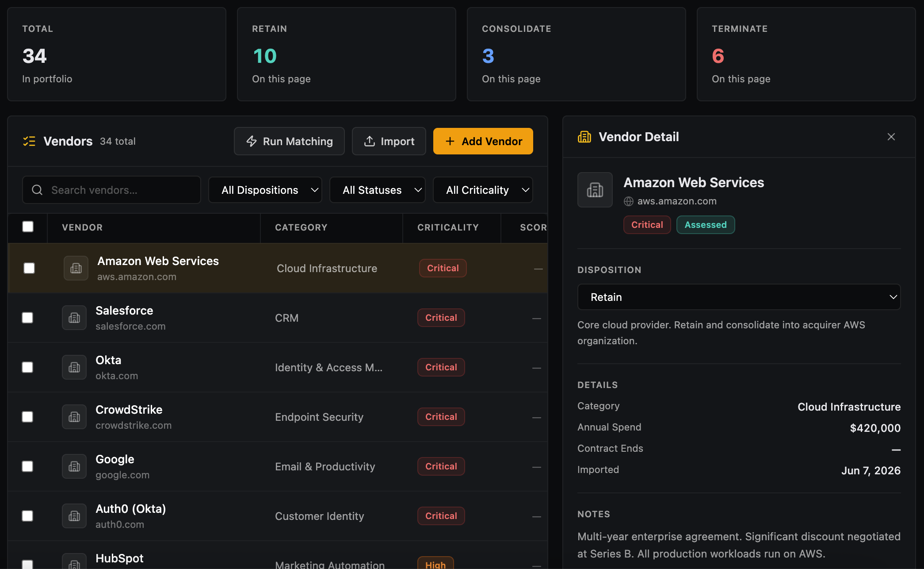The width and height of the screenshot is (924, 569).
Task: Click the CRM category cell
Action: pos(287,318)
